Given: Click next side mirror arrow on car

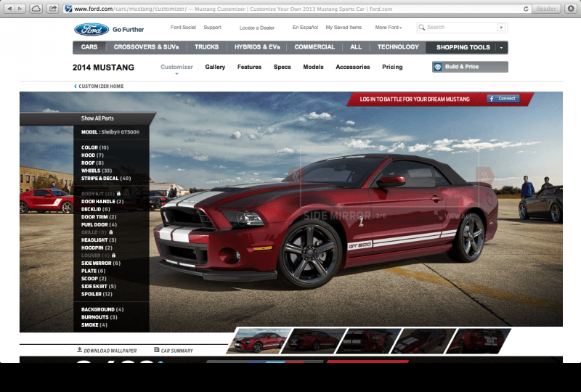Looking at the screenshot, I should tap(485, 176).
